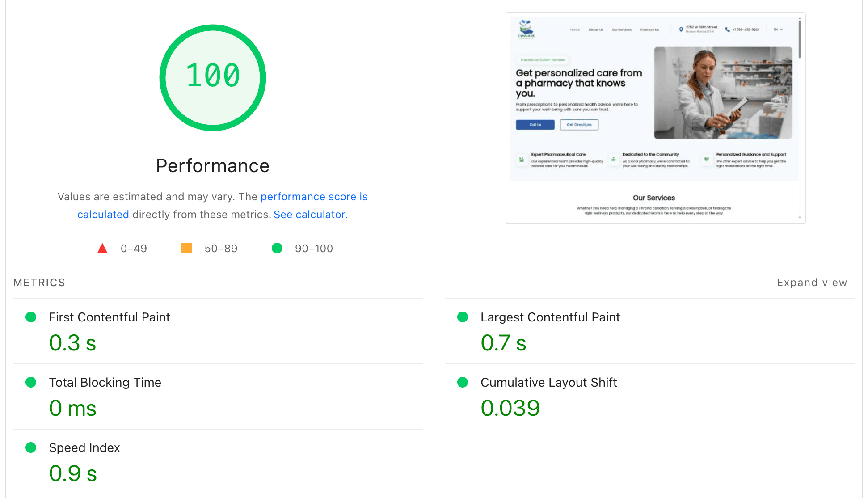Image resolution: width=868 pixels, height=498 pixels.
Task: Click the performance score is calculated link
Action: [x=314, y=196]
